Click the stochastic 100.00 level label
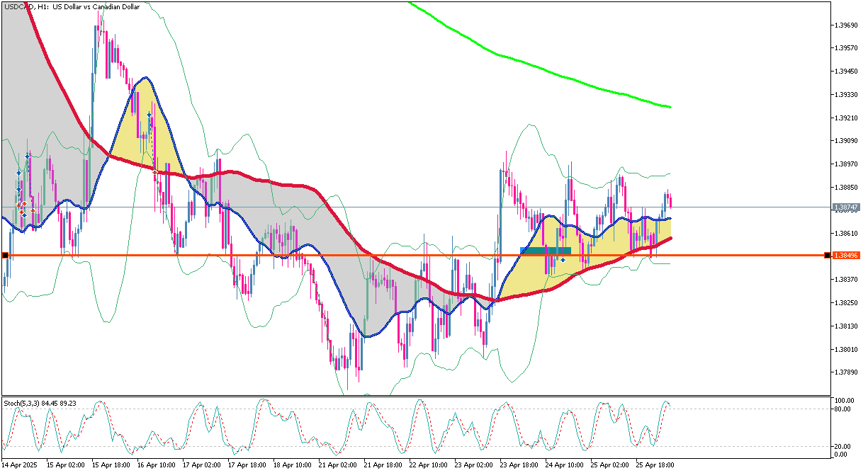The image size is (868, 473). coord(846,400)
